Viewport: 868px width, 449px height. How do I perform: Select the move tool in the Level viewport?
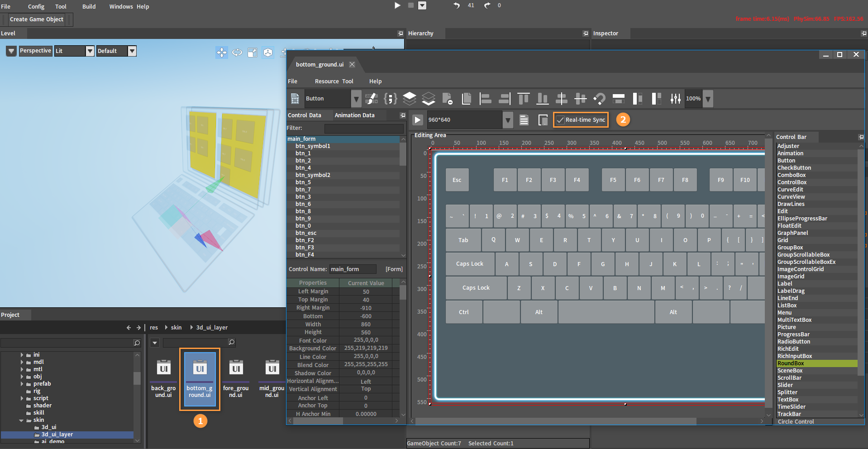[222, 53]
